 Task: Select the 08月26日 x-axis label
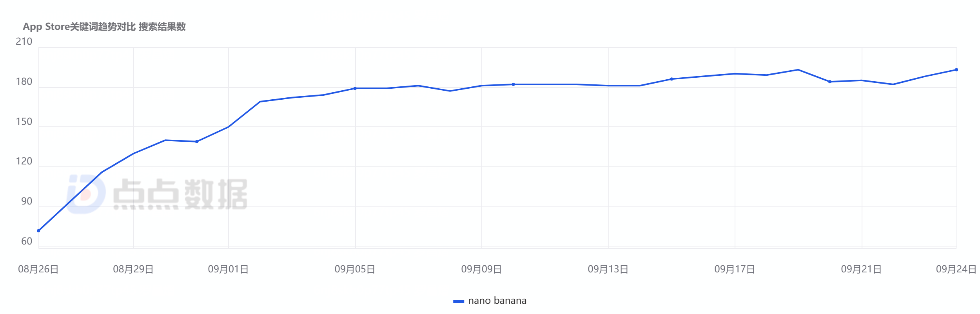point(38,269)
